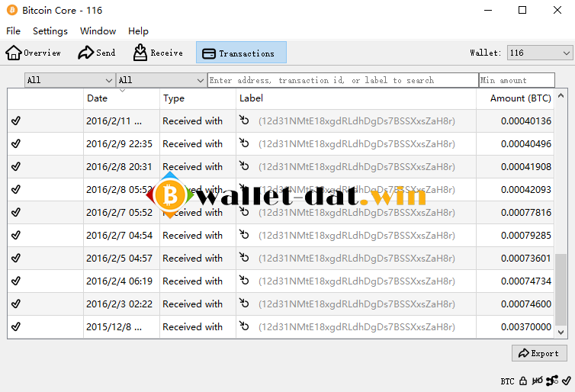The image size is (575, 392).
Task: Sort by the Type column header
Action: [x=198, y=98]
